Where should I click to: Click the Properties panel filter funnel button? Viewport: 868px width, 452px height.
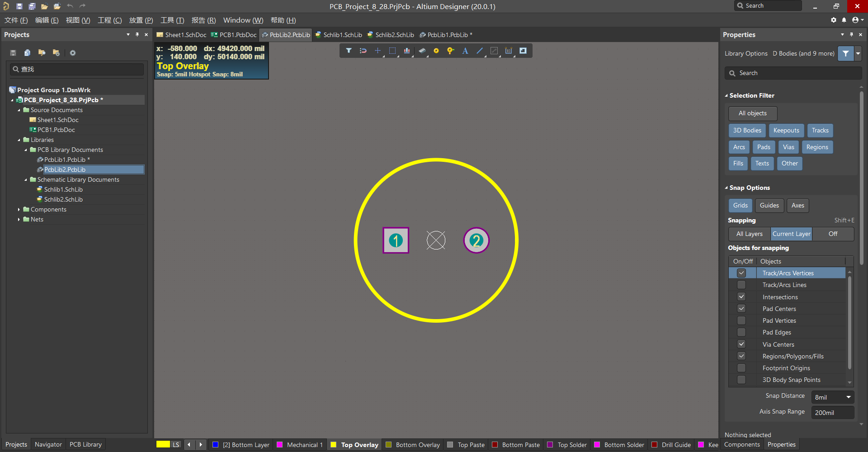845,53
